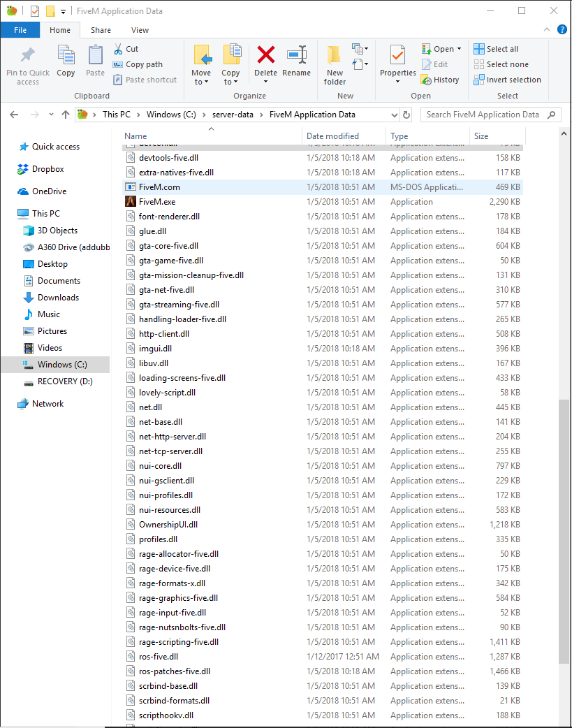Open the New item dropdown icon
The height and width of the screenshot is (728, 572).
point(360,48)
